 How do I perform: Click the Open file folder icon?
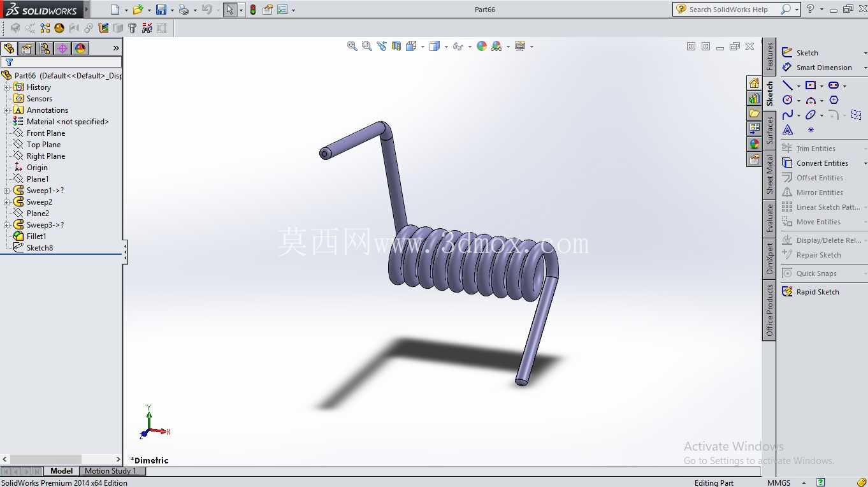tap(138, 10)
